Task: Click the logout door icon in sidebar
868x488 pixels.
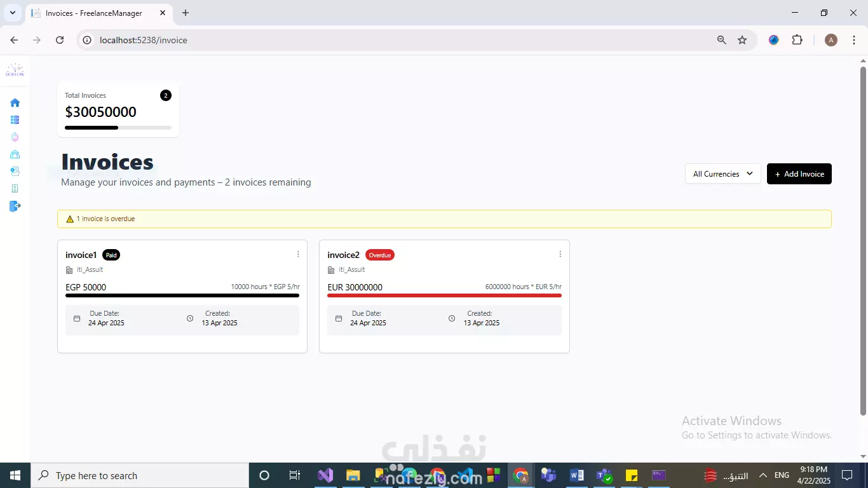Action: click(15, 206)
